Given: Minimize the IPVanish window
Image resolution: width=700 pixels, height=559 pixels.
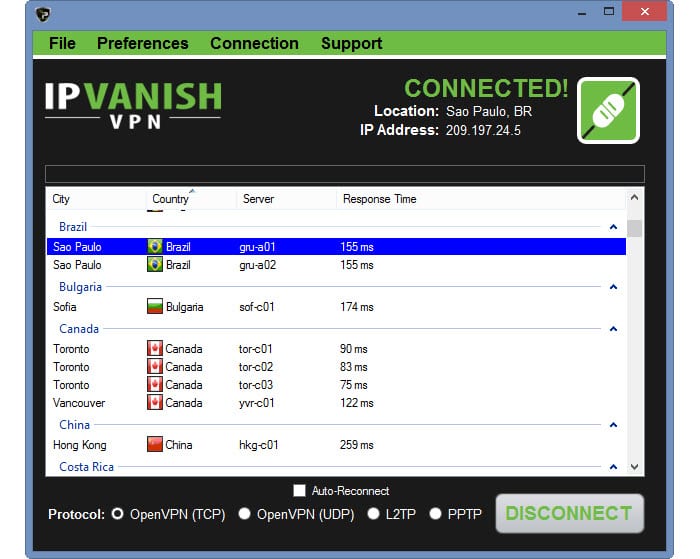Looking at the screenshot, I should (x=582, y=12).
